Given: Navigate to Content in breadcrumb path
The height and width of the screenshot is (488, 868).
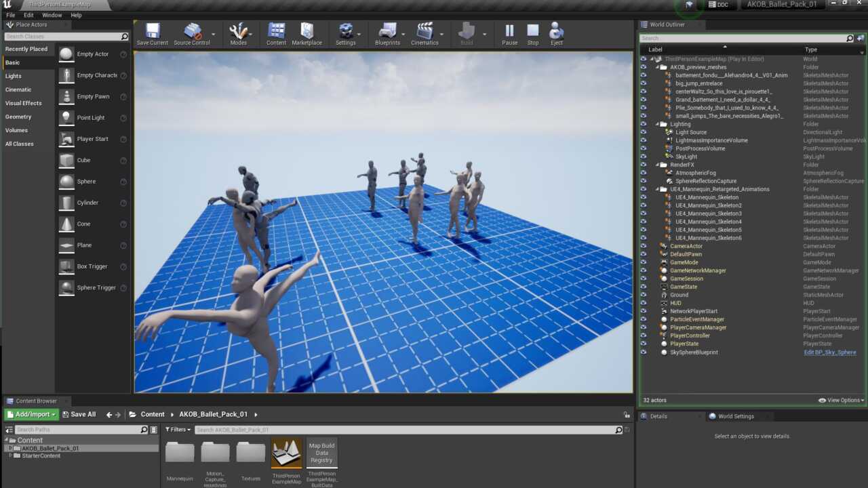Looking at the screenshot, I should click(x=152, y=414).
